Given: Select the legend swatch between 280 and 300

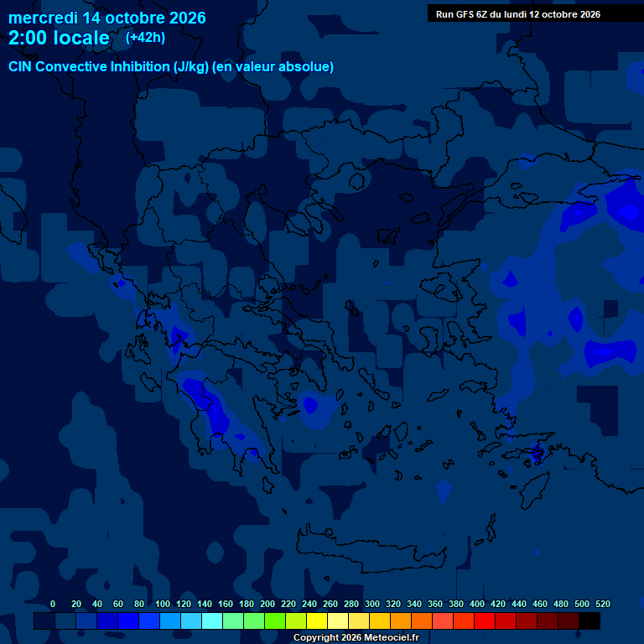Looking at the screenshot, I should [x=359, y=621].
